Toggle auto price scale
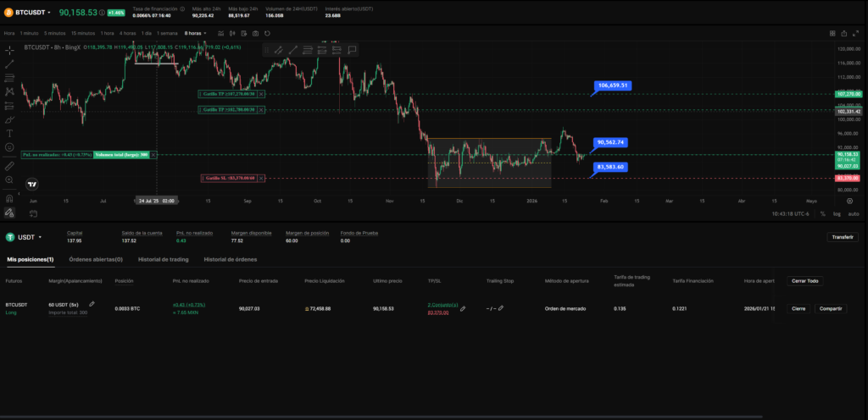 pos(853,213)
